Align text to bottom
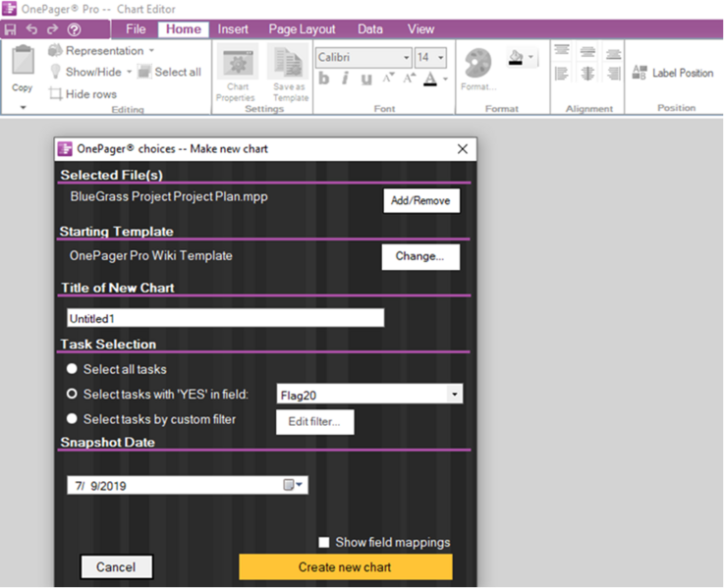The image size is (724, 588). 613,52
